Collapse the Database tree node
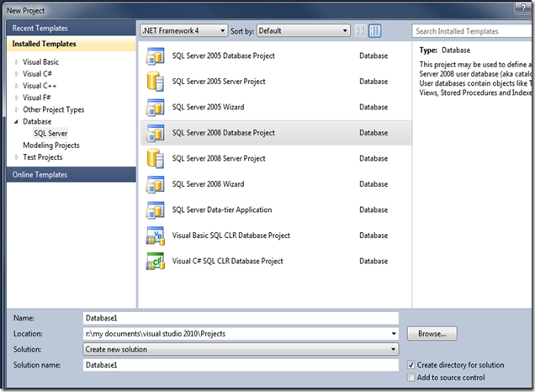Image resolution: width=535 pixels, height=392 pixels. point(16,122)
